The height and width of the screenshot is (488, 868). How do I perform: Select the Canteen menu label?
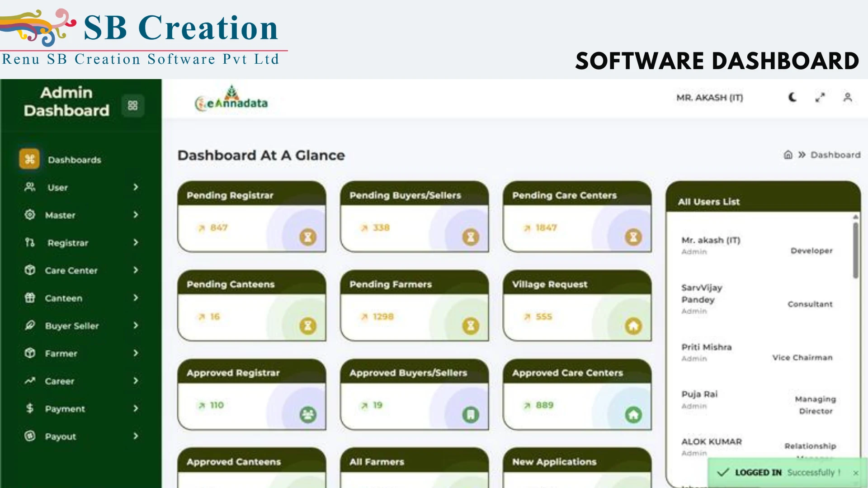(63, 298)
